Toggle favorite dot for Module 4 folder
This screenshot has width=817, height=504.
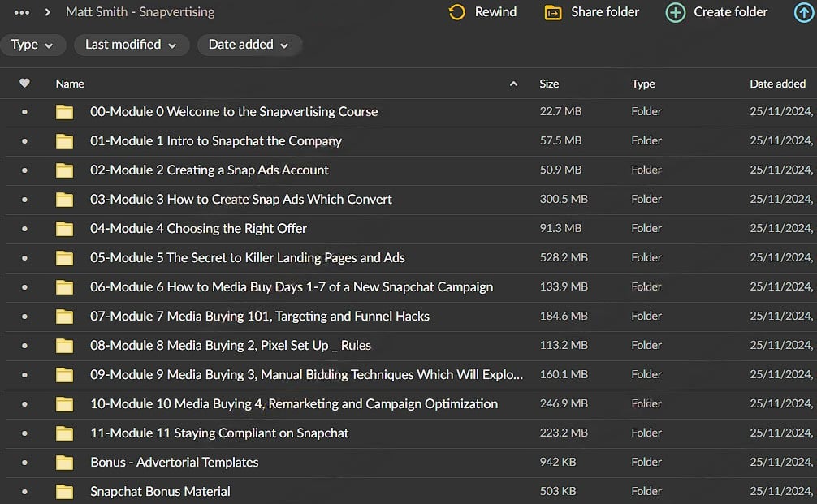point(24,229)
